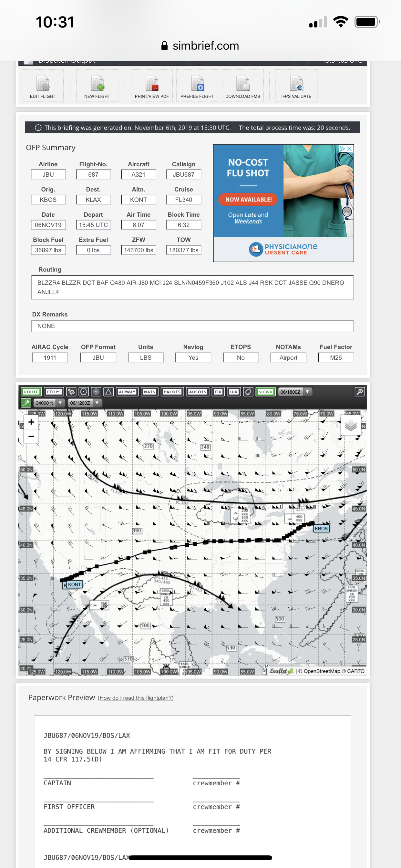Image resolution: width=401 pixels, height=868 pixels.
Task: Open IFPS Validate
Action: pos(296,86)
